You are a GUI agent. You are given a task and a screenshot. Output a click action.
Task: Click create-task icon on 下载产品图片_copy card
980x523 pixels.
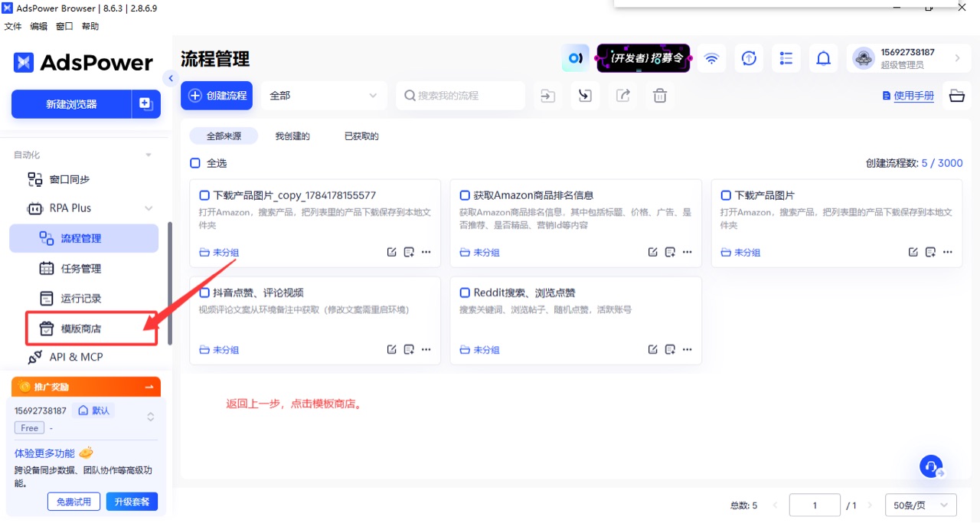pyautogui.click(x=409, y=252)
